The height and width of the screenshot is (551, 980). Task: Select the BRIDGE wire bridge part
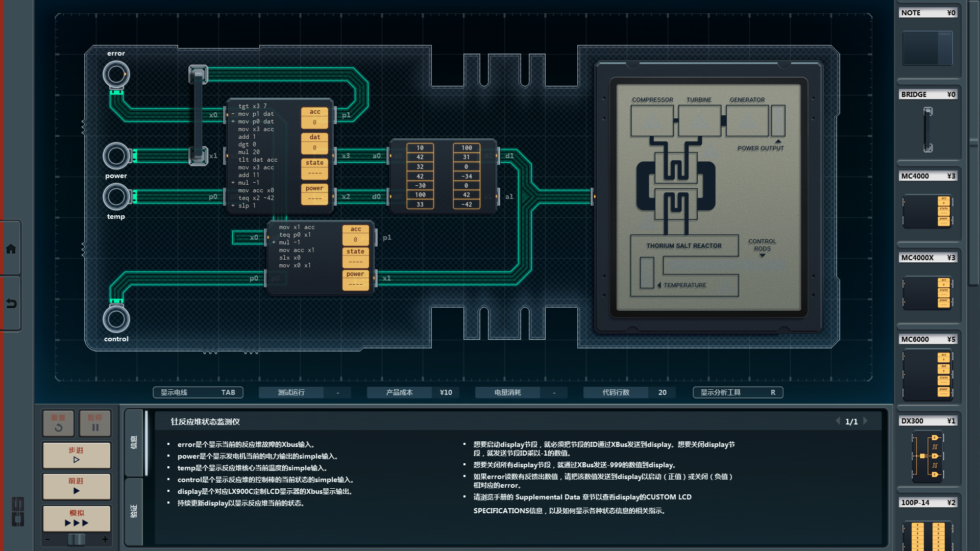tap(927, 130)
